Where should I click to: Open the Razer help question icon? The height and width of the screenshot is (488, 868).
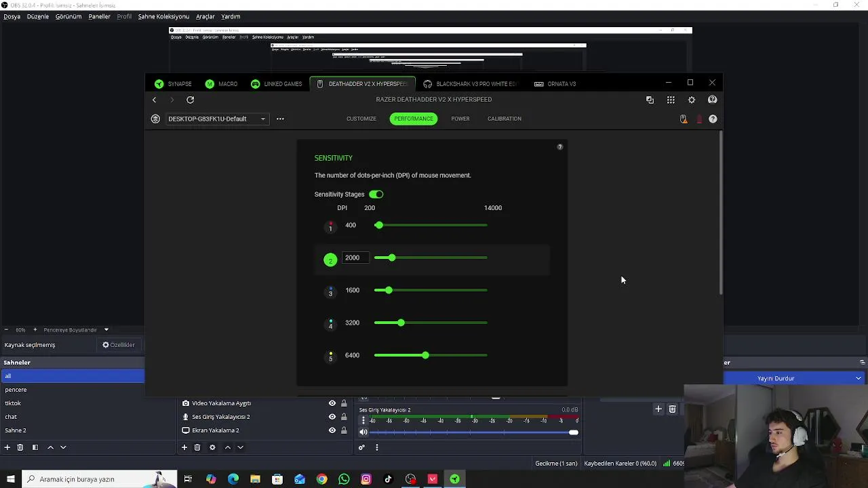click(713, 119)
